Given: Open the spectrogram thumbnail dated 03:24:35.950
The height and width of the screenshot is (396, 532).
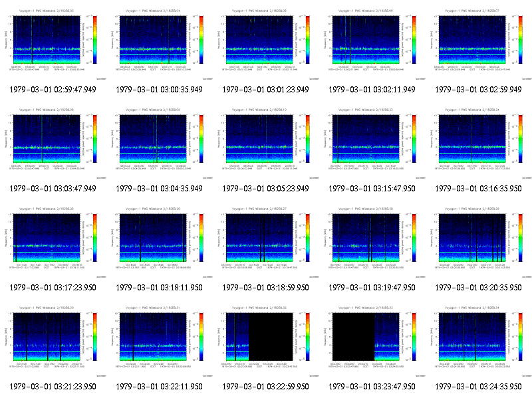Looking at the screenshot, I should pos(479,340).
